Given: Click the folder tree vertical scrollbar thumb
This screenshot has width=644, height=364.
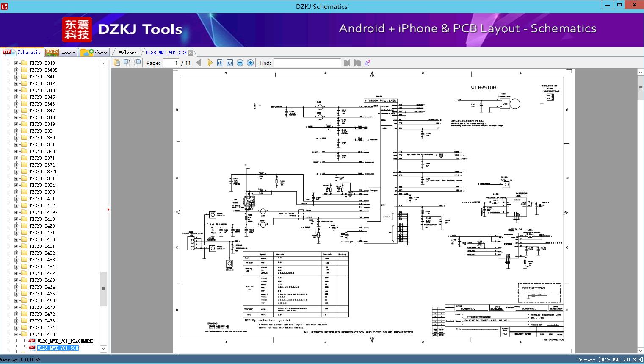Looking at the screenshot, I should point(103,289).
